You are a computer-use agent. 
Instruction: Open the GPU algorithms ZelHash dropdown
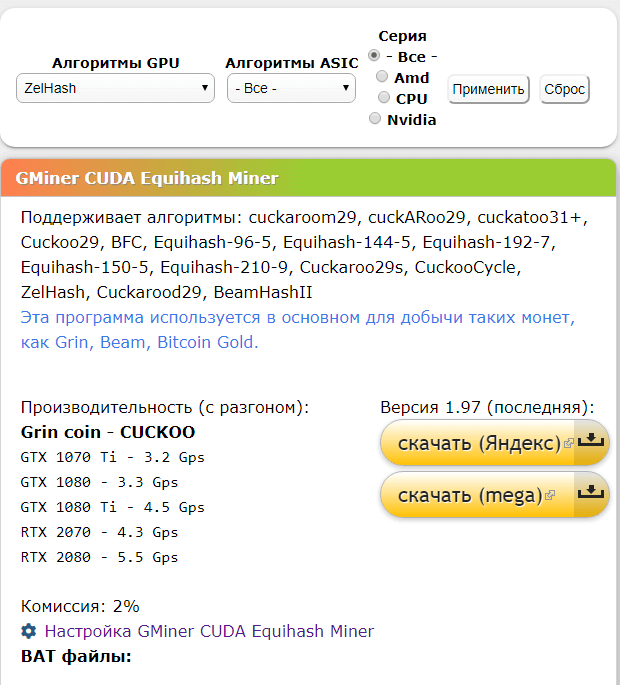115,88
